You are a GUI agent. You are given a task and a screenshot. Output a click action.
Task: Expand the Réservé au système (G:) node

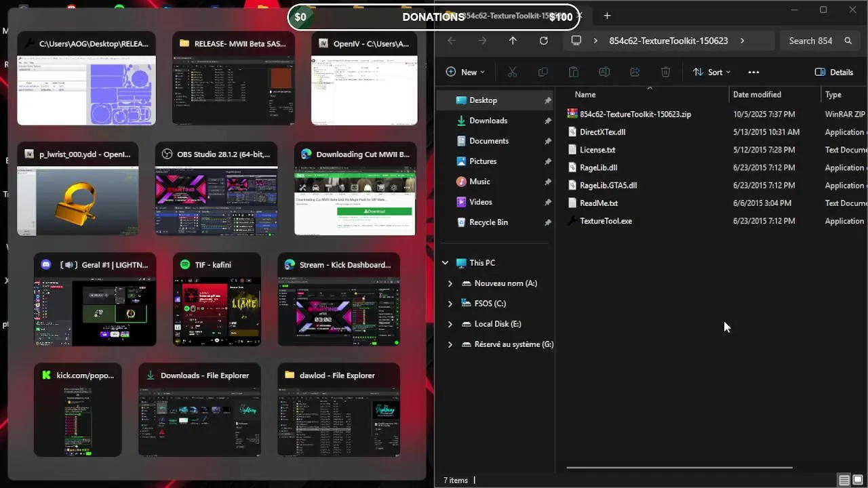450,344
